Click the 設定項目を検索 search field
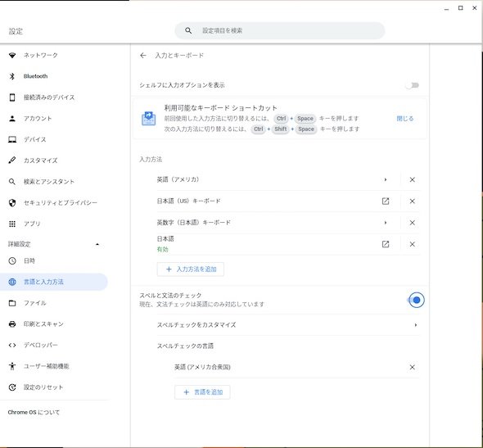 pos(280,30)
